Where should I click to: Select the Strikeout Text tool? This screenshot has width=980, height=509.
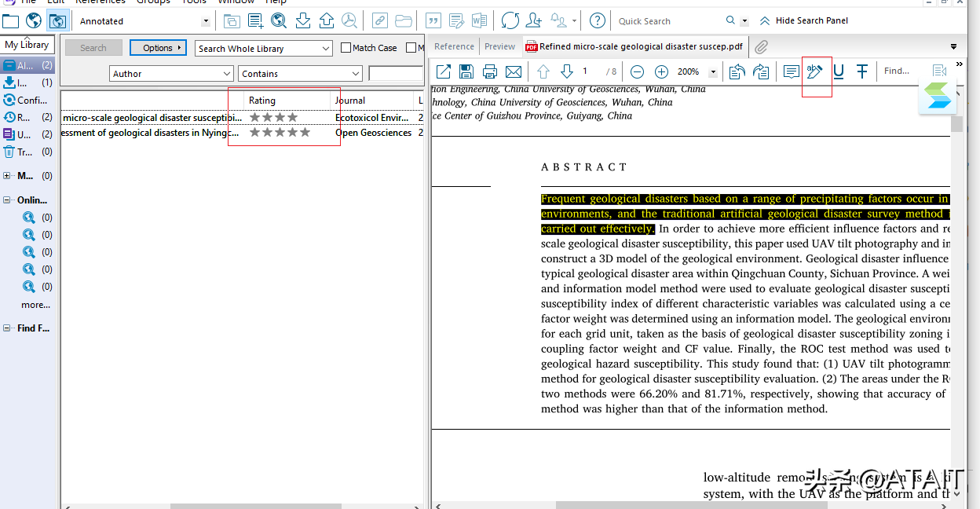click(x=862, y=71)
